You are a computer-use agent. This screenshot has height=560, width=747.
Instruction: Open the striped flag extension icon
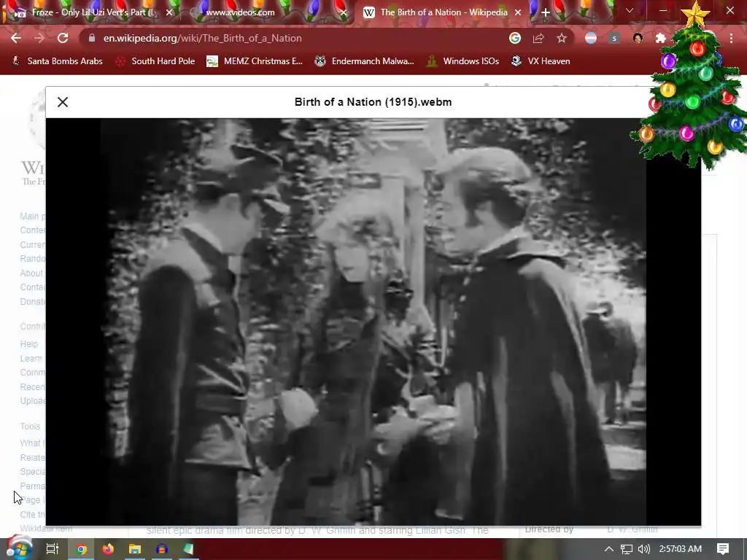tap(591, 38)
